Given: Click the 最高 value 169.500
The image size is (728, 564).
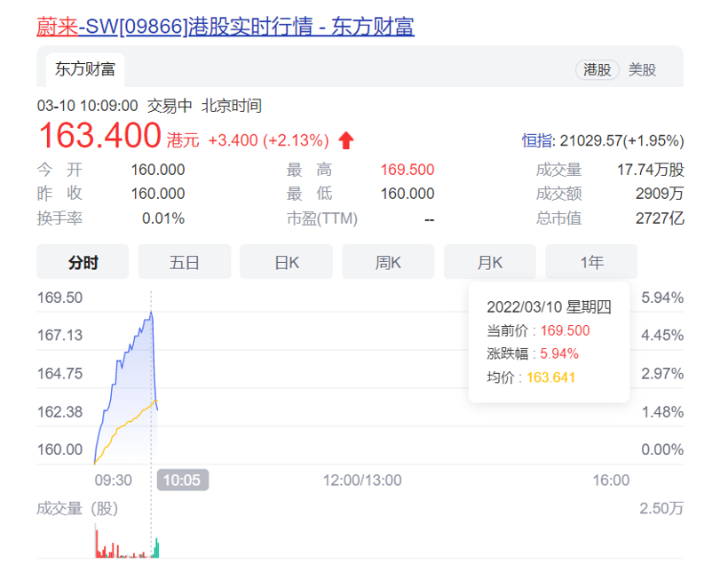Looking at the screenshot, I should pyautogui.click(x=408, y=170).
